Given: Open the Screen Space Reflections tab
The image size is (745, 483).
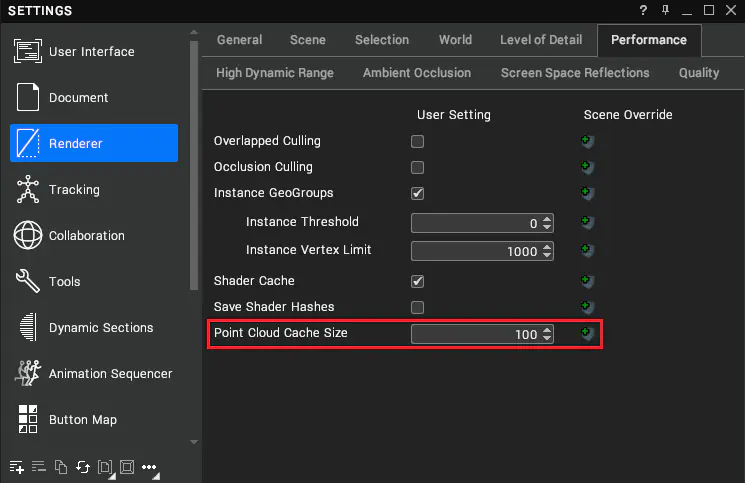Looking at the screenshot, I should [575, 73].
